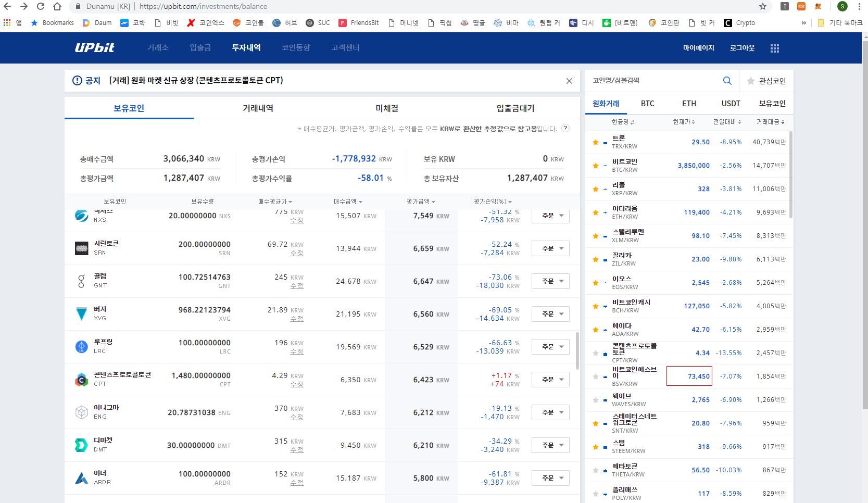Open the browser profile avatar
The width and height of the screenshot is (868, 503).
842,6
